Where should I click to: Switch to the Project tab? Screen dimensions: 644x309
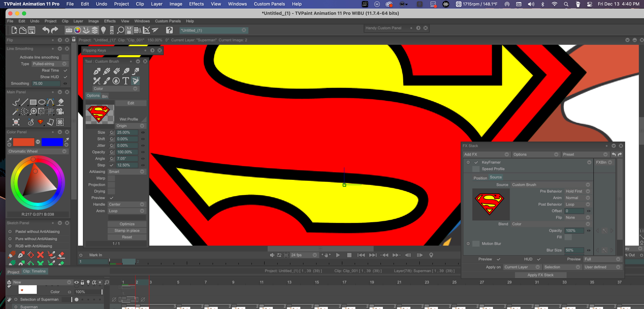13,272
